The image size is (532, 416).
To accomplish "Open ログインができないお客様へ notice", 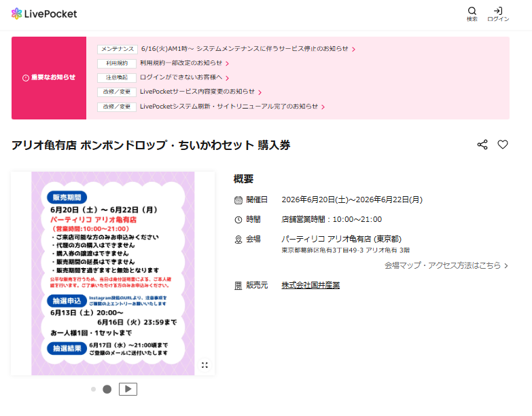I will pos(181,77).
